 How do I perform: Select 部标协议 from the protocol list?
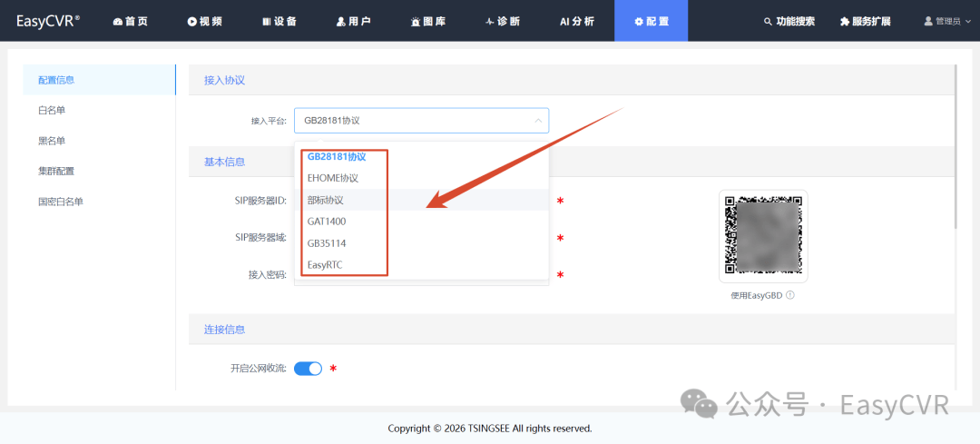327,200
